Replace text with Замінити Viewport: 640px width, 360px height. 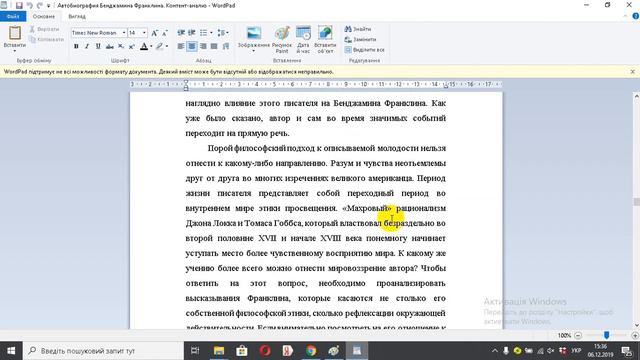pos(360,40)
